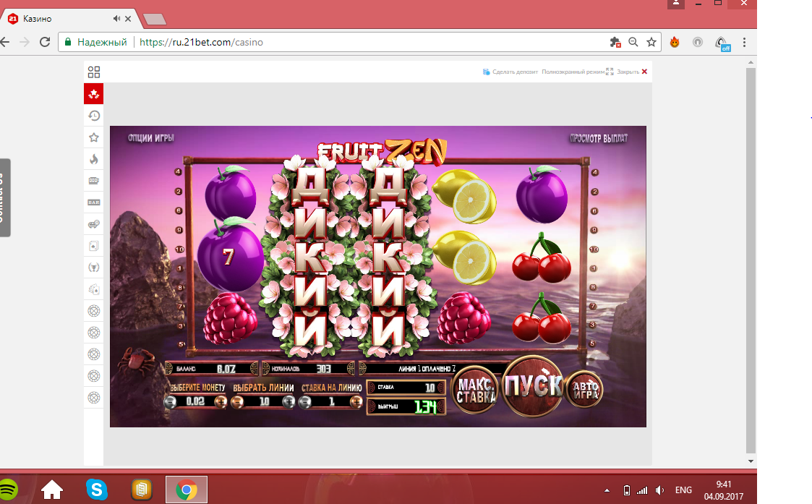Open the zoom magnifier icon in address bar
This screenshot has height=504, width=812.
coord(633,43)
